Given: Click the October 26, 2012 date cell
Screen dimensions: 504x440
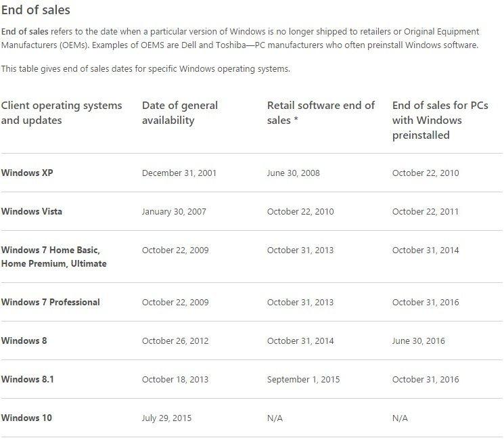Looking at the screenshot, I should 175,341.
